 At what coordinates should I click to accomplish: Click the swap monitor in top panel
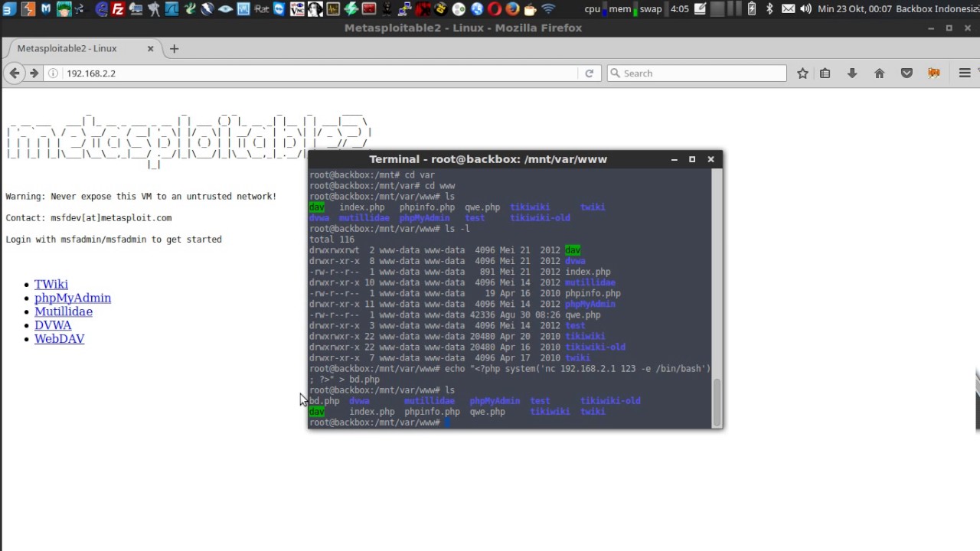click(653, 9)
